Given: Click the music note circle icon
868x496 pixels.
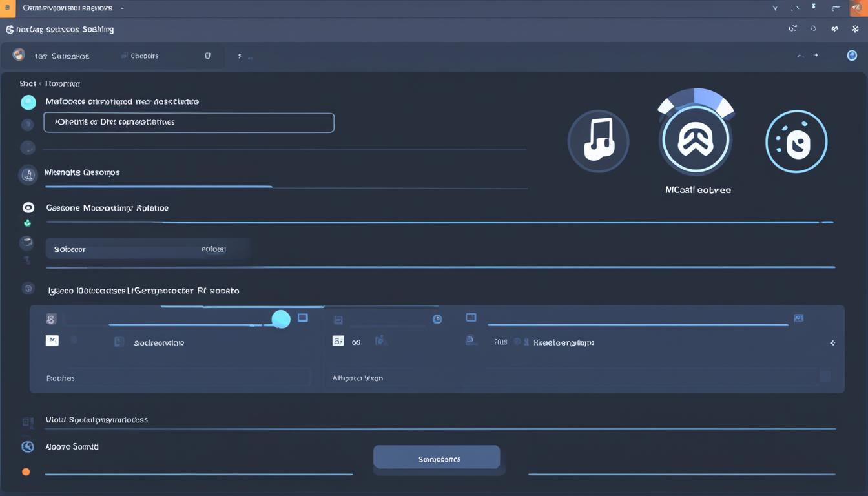Looking at the screenshot, I should (598, 141).
